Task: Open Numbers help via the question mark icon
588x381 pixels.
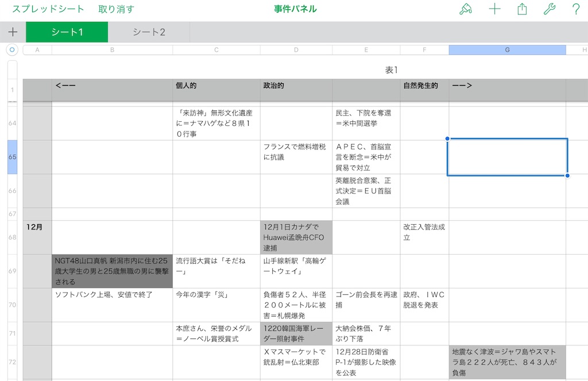Action: click(577, 9)
